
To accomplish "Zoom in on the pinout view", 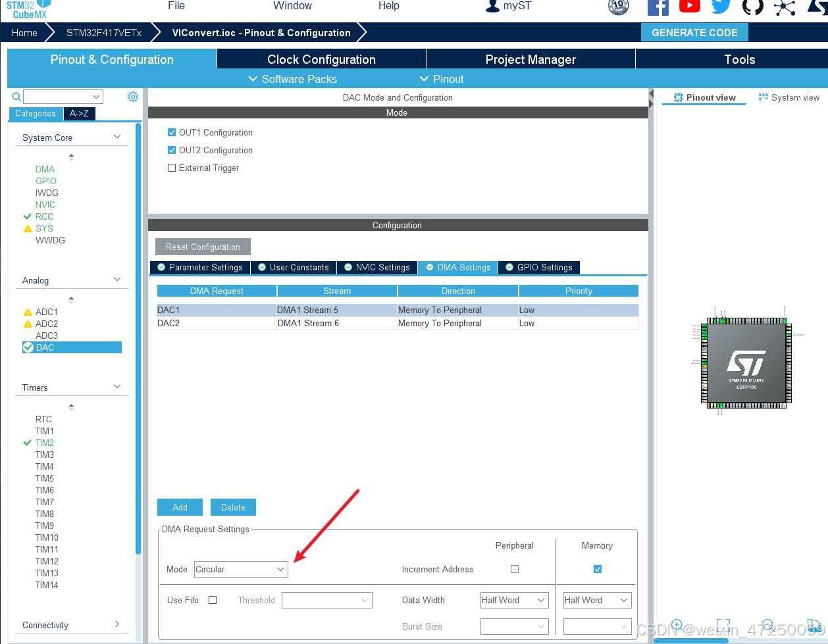I will point(677,624).
